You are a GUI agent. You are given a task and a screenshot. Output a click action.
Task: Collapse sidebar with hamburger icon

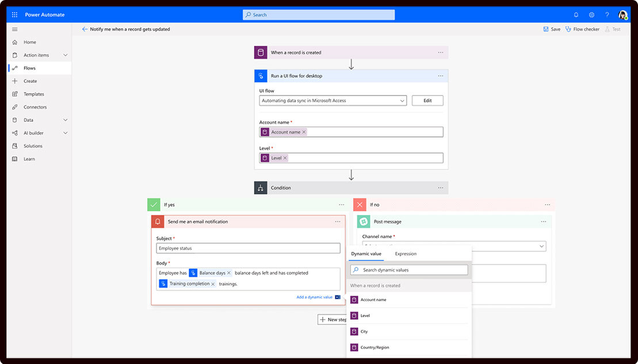[15, 29]
